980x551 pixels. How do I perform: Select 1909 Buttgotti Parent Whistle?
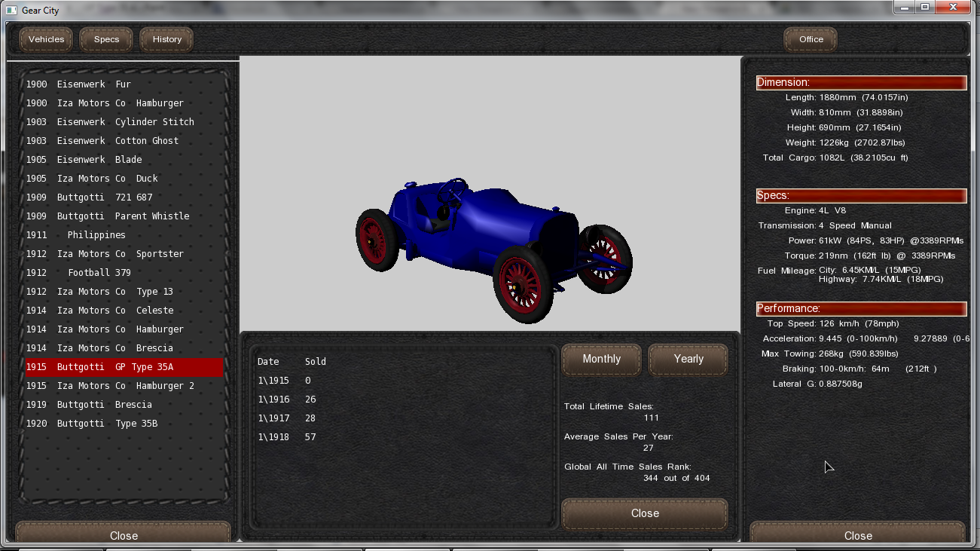pyautogui.click(x=107, y=216)
